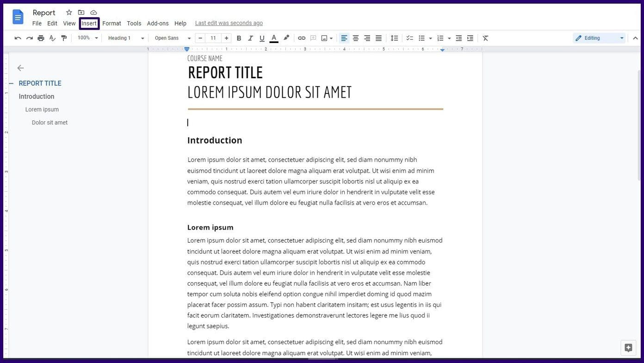Open version history via last edit link

[x=229, y=23]
